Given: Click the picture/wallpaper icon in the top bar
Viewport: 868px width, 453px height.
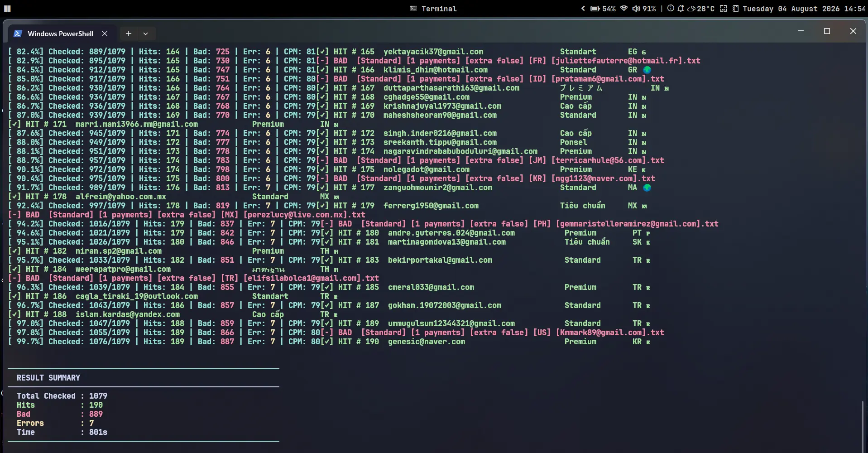Looking at the screenshot, I should [x=724, y=9].
